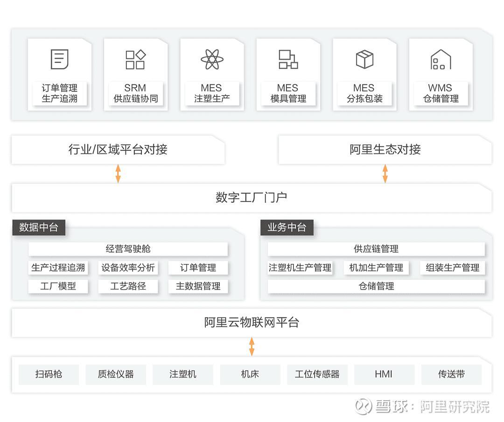Image resolution: width=504 pixels, height=422 pixels.
Task: Click the SRM 供应链协同 squares icon
Action: [136, 58]
